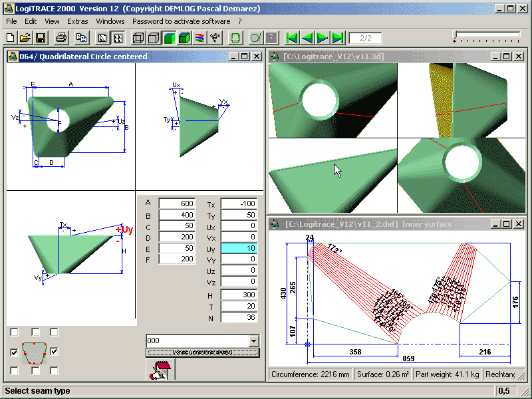
Task: Open a file using the folder icon
Action: coord(25,38)
